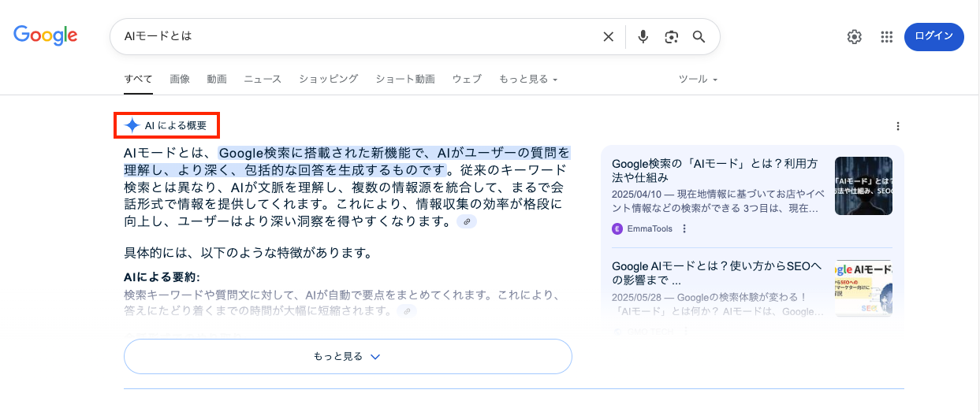The image size is (980, 412).
Task: Click the Google logo
Action: pos(45,35)
